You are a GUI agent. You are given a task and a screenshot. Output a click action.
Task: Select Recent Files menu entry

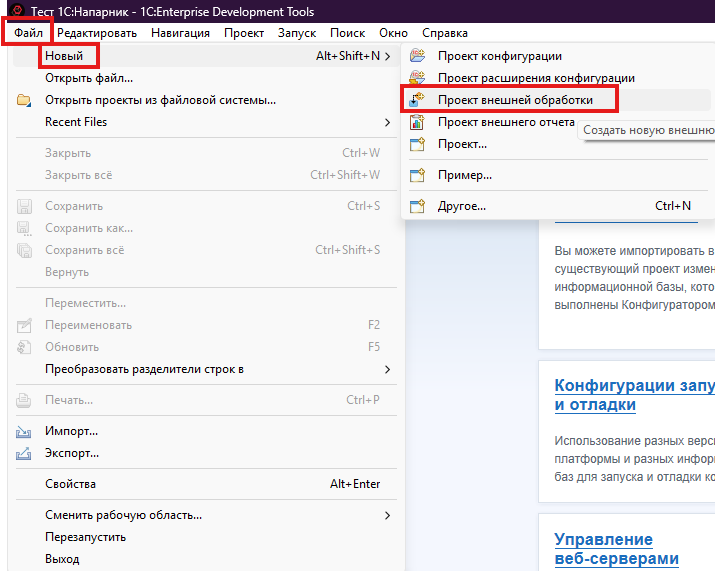point(205,122)
